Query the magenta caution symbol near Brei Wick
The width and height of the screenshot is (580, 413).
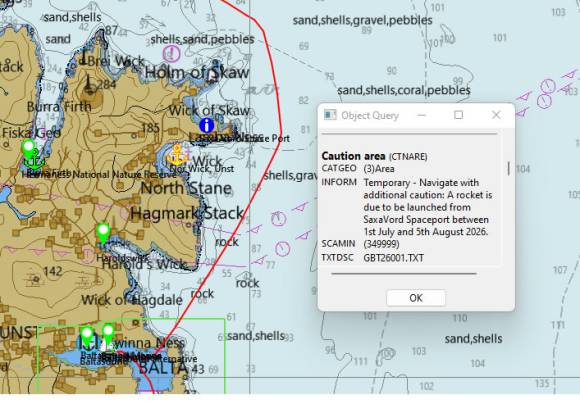coord(171,54)
